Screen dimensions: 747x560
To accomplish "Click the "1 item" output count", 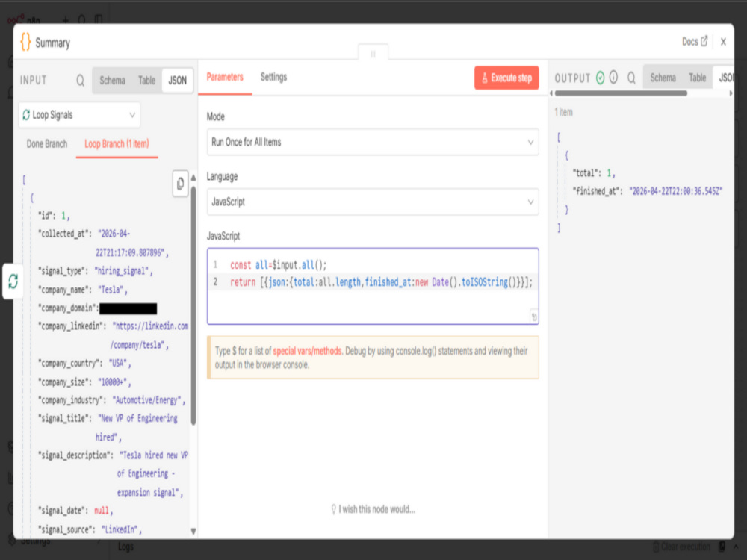I will [x=563, y=113].
